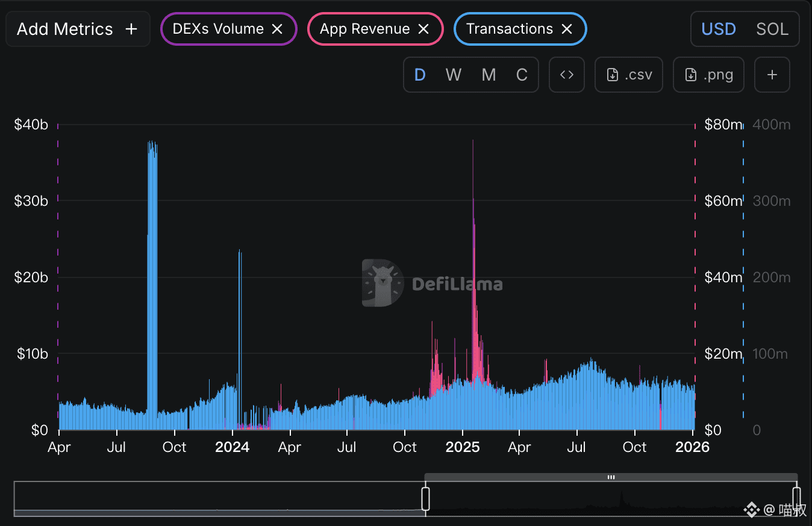Viewport: 812px width, 526px height.
Task: Click the right range slider handle
Action: 796,498
